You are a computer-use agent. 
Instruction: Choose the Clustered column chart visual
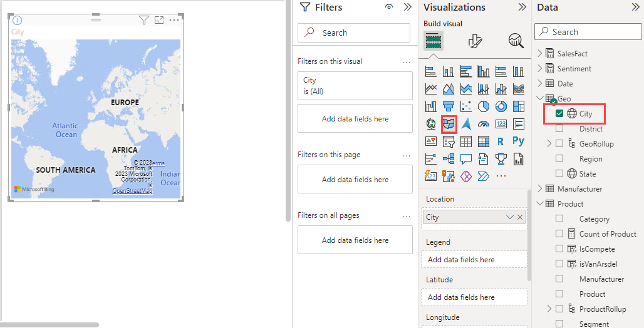point(484,71)
